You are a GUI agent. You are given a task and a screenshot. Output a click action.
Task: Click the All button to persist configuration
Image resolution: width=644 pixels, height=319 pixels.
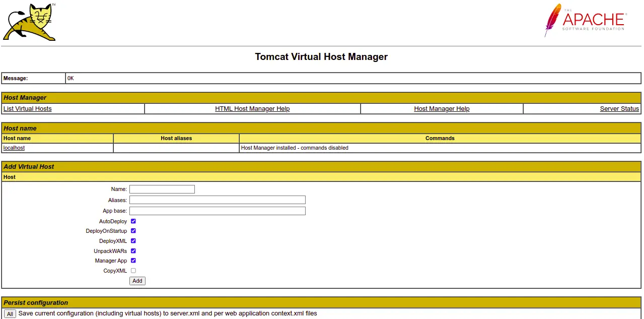tap(10, 314)
